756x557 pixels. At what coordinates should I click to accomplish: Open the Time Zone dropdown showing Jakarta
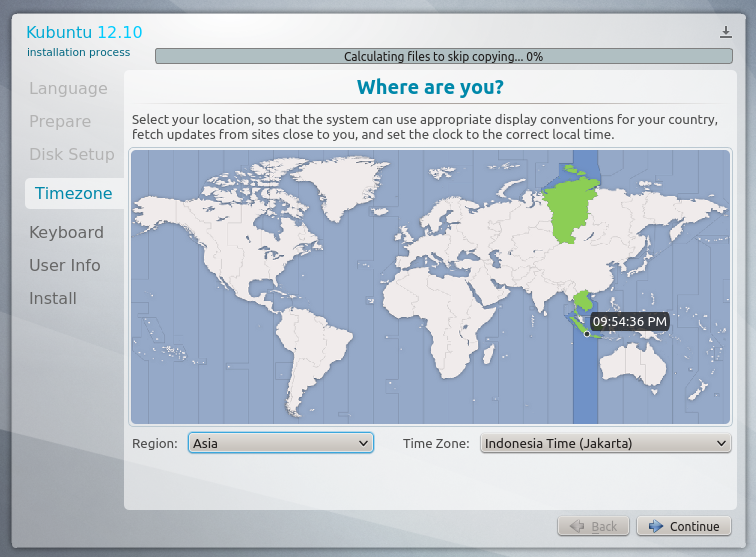606,443
